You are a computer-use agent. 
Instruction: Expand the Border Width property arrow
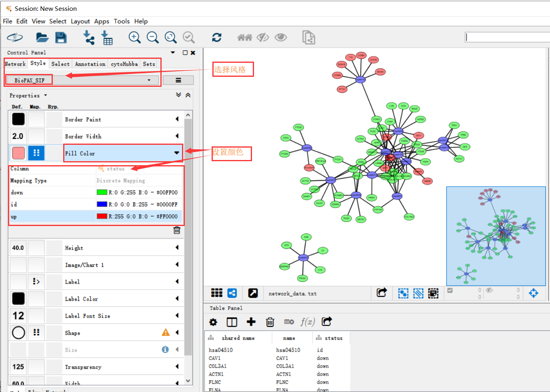[x=177, y=136]
